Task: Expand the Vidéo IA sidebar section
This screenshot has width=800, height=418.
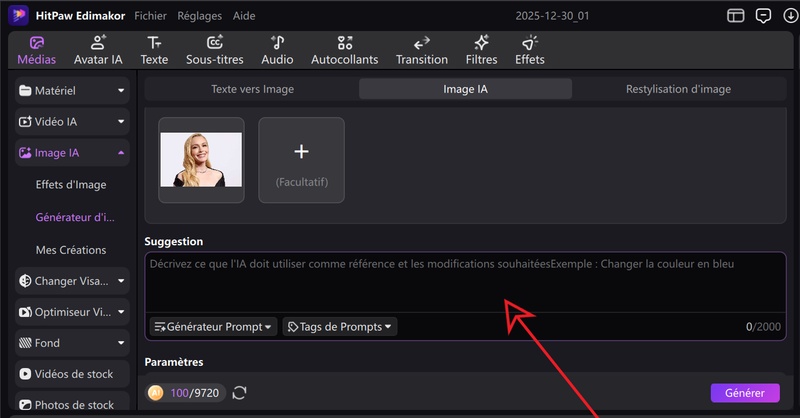Action: click(72, 121)
